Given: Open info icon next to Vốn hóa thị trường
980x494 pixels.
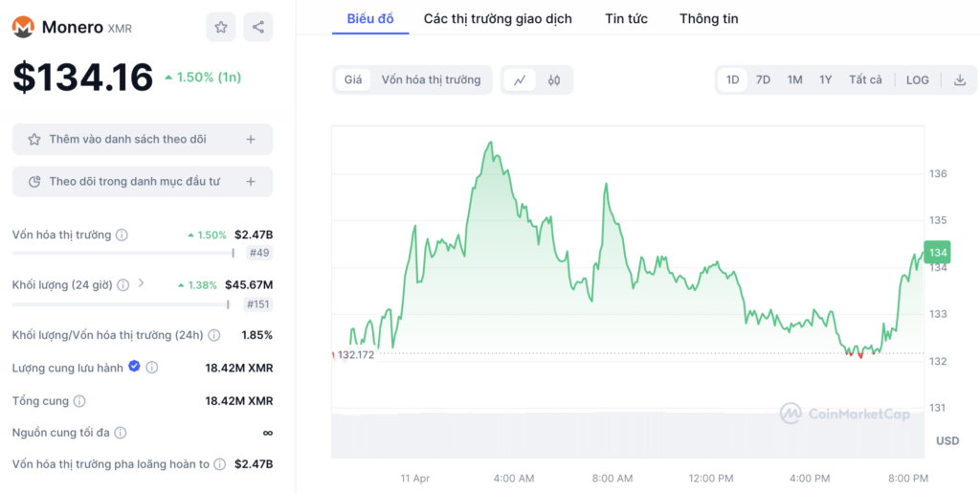Looking at the screenshot, I should click(x=122, y=236).
